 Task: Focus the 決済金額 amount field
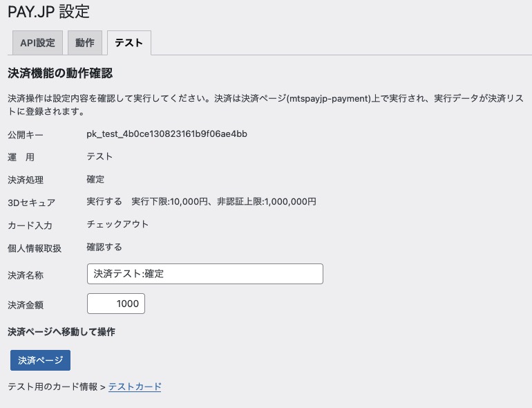tap(116, 304)
